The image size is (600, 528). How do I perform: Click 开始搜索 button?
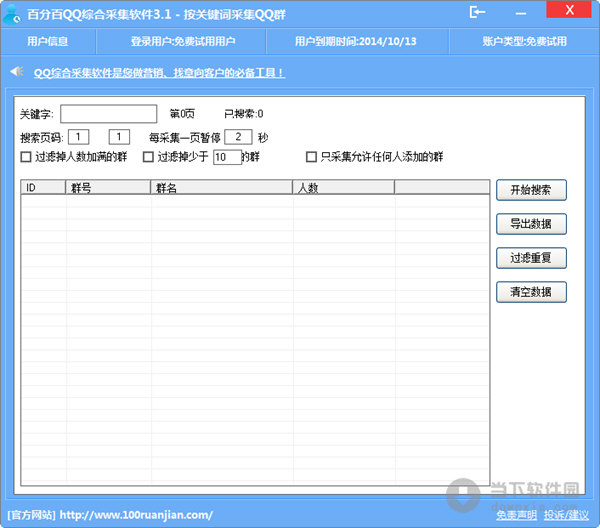(x=531, y=190)
